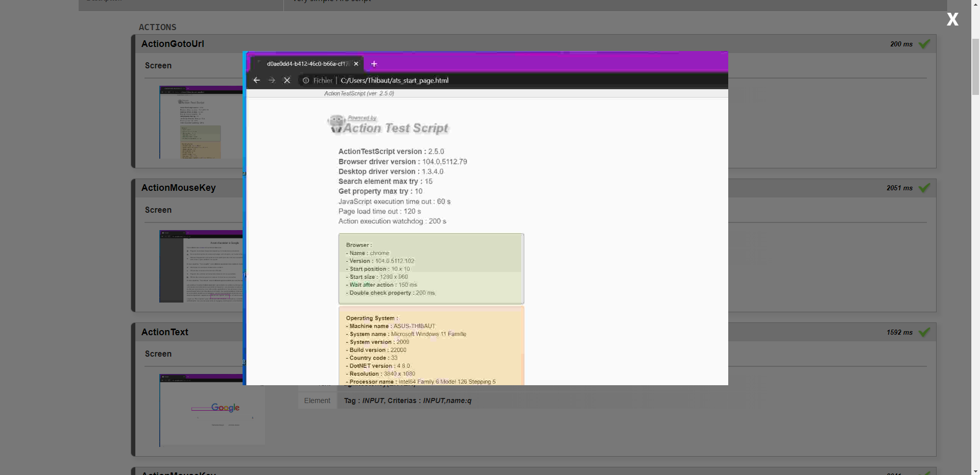Click the ACTIONS section heading
The image size is (980, 475).
click(x=157, y=27)
